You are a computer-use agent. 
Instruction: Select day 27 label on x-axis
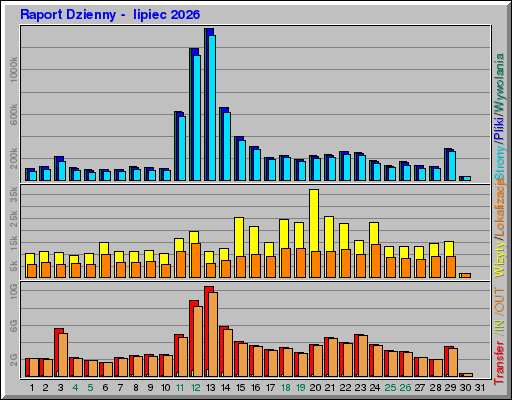420,388
